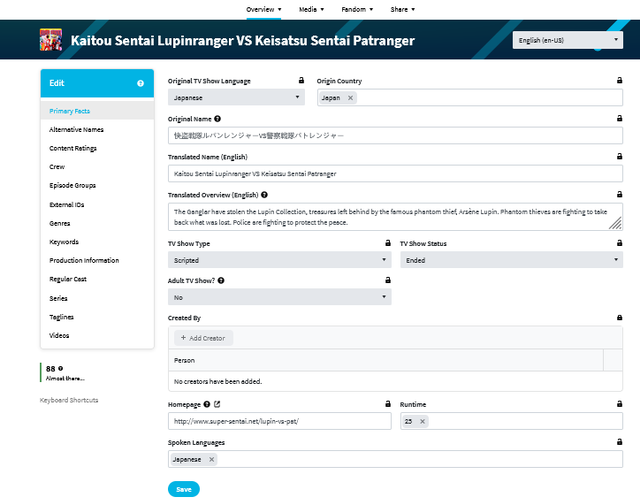
Task: Toggle lock for Translated Overview
Action: tap(620, 194)
